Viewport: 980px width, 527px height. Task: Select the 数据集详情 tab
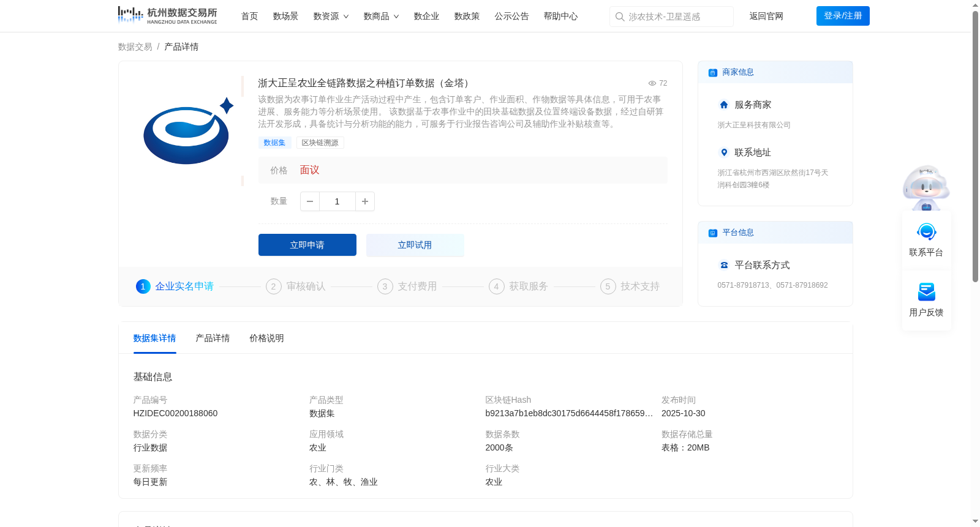coord(154,338)
